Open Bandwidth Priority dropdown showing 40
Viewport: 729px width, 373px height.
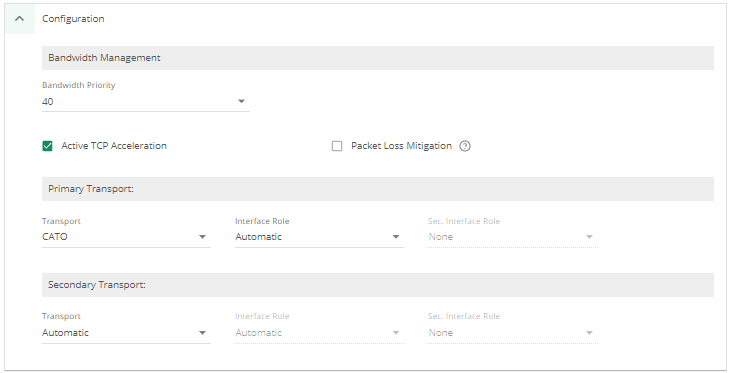(x=146, y=101)
